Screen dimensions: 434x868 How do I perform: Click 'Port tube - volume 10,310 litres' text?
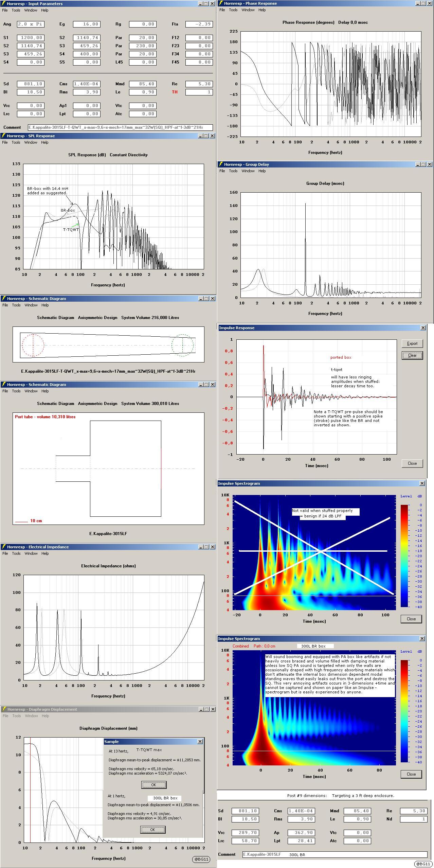pyautogui.click(x=45, y=417)
